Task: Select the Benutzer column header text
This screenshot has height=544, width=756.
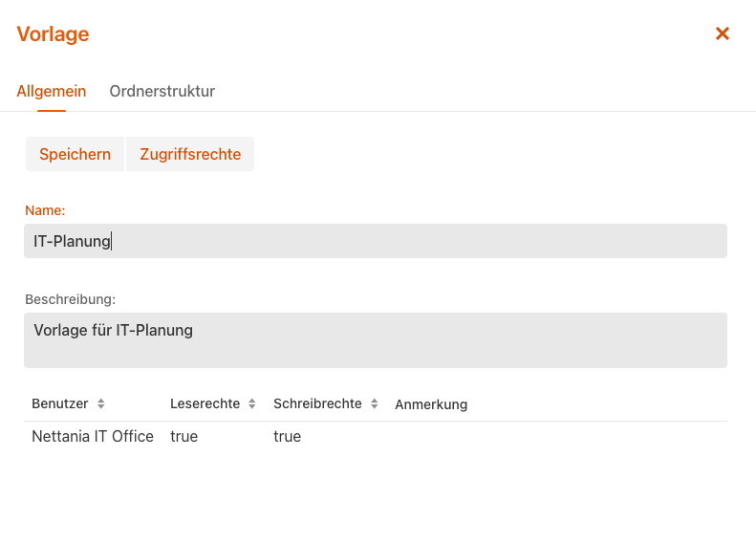Action: pyautogui.click(x=60, y=404)
